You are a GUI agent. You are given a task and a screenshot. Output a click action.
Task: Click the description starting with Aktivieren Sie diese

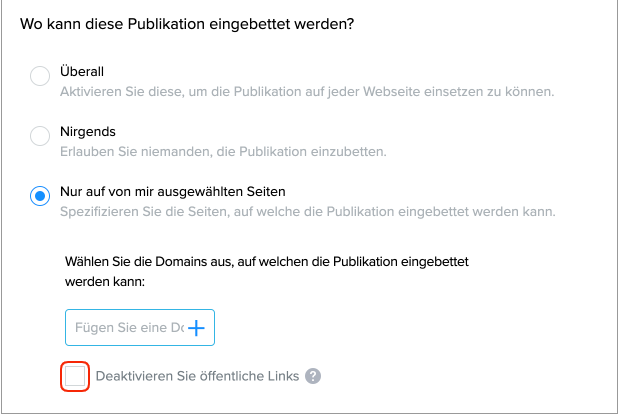(x=308, y=92)
